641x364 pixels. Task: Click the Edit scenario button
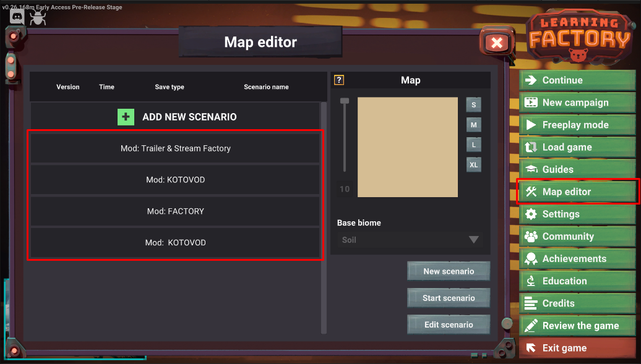449,324
